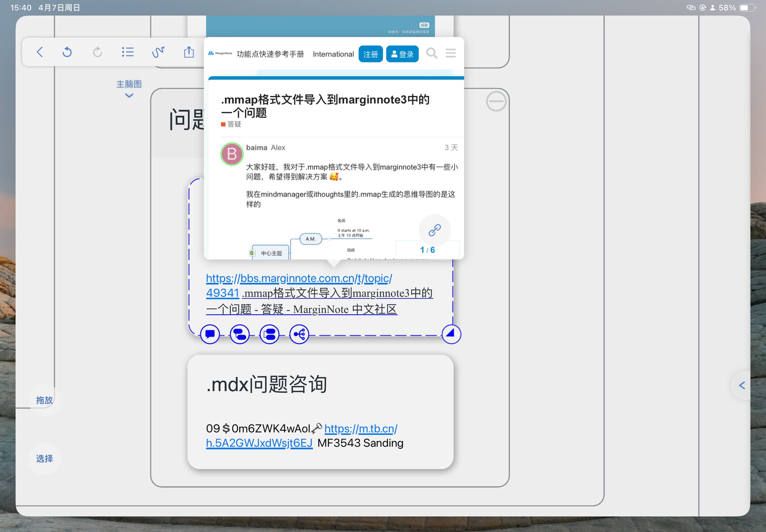Click the child-node branch icon on card
The height and width of the screenshot is (532, 766).
[240, 334]
